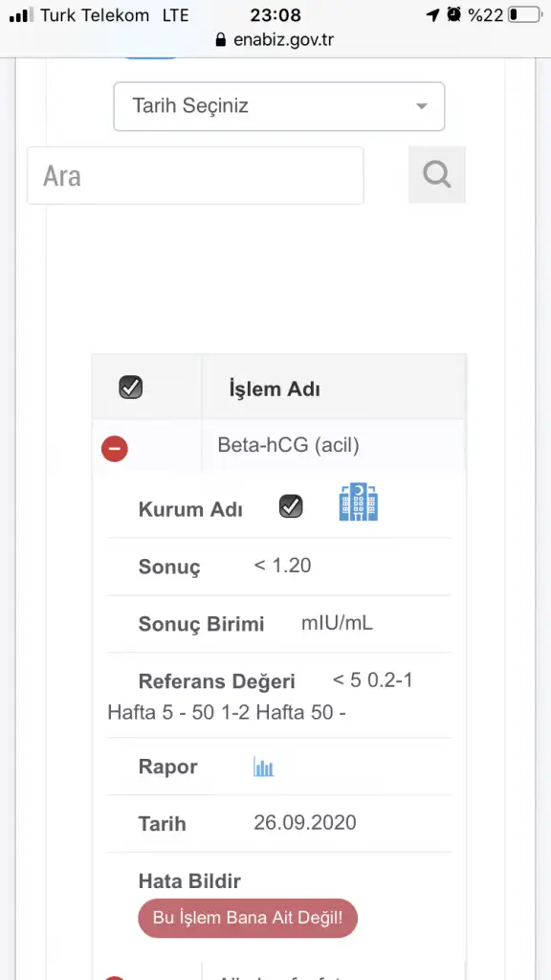Focus the Ara search input field

click(x=195, y=176)
